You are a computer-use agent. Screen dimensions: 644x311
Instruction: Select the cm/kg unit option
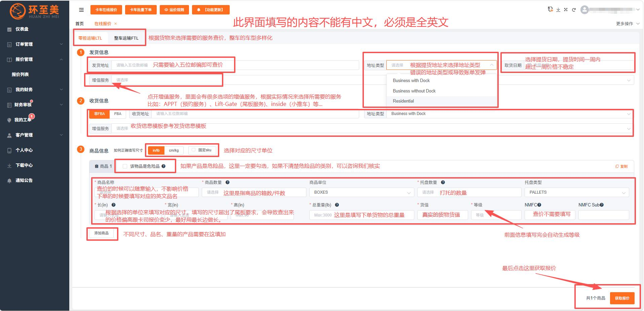(x=174, y=150)
